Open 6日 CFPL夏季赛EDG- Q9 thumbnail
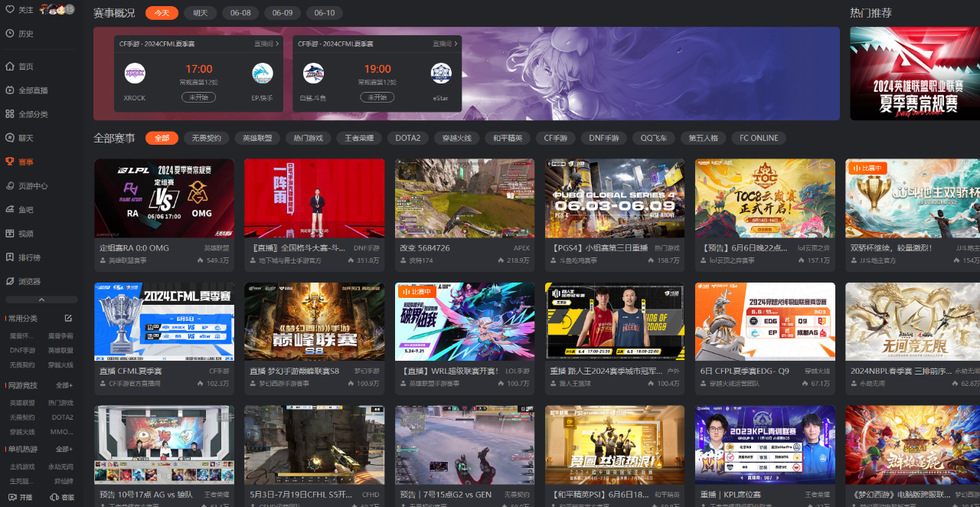 [765, 322]
